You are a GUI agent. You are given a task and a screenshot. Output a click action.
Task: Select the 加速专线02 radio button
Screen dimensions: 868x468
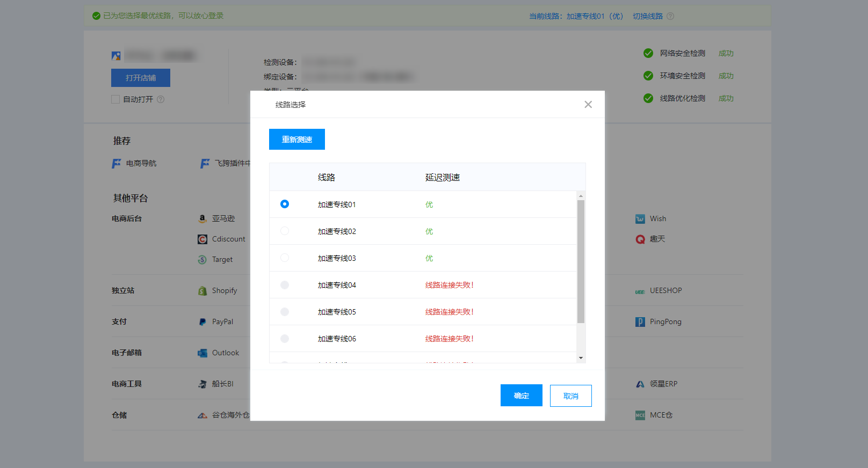click(x=285, y=231)
